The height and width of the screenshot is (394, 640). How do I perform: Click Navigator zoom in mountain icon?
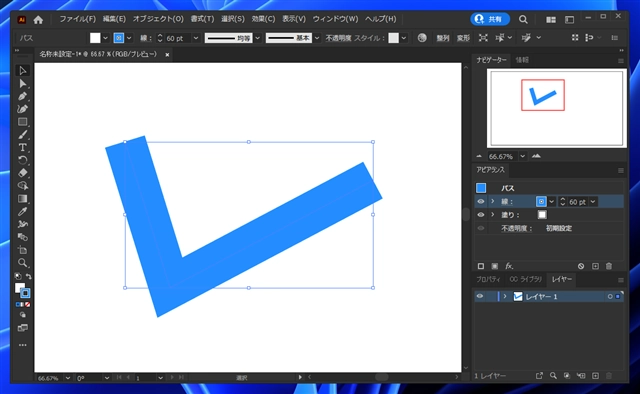coord(536,156)
